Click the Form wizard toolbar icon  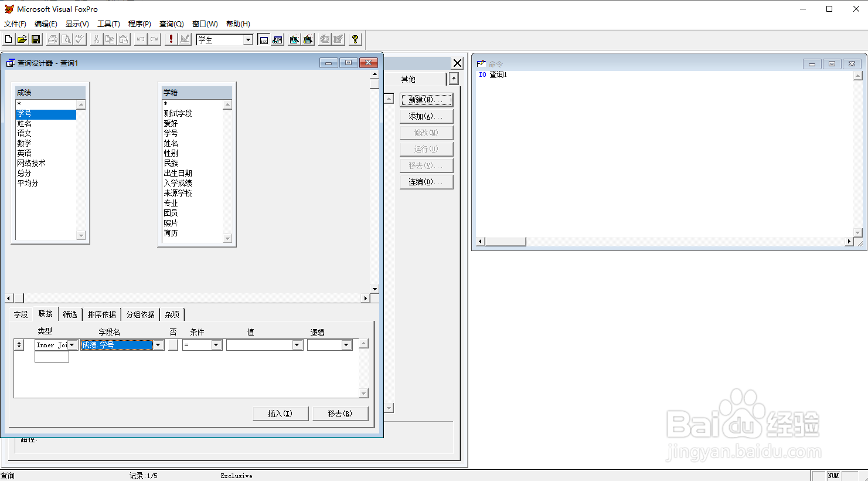(x=294, y=39)
